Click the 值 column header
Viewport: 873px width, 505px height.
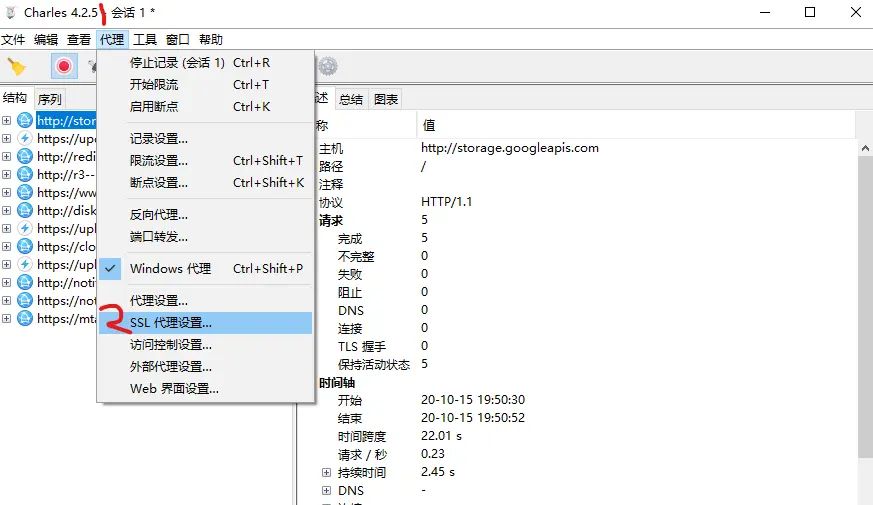pos(635,125)
